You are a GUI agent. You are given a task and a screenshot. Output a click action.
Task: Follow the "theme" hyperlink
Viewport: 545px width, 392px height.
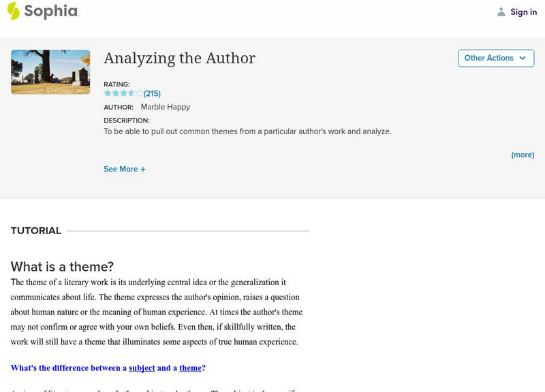click(x=190, y=368)
